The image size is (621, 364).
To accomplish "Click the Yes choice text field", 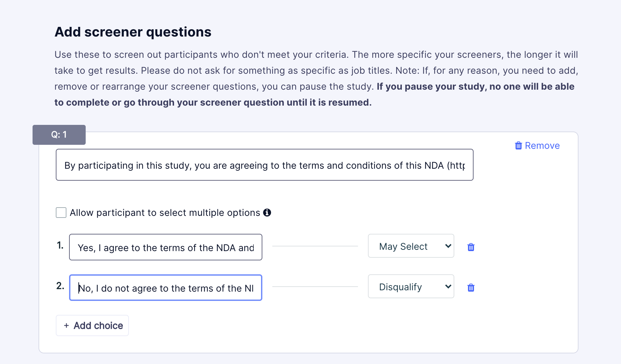I will point(165,247).
